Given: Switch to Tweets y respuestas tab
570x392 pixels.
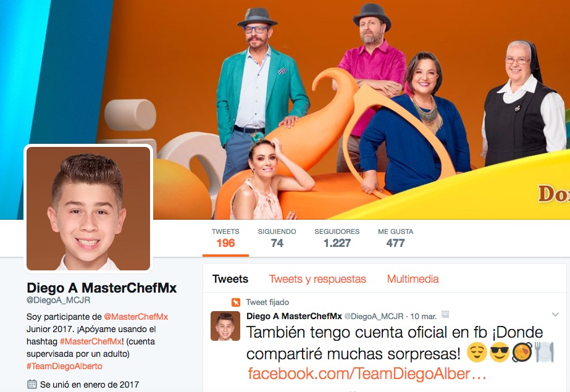Looking at the screenshot, I should coord(317,279).
